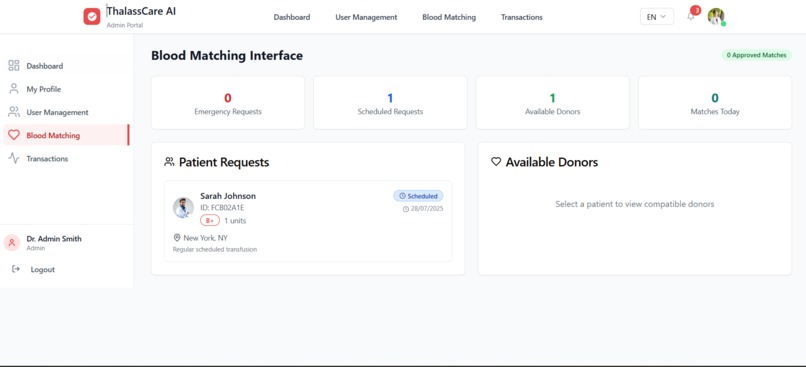Click the Blood Matching Interface heading
Screen dimensions: 806x367
click(227, 56)
